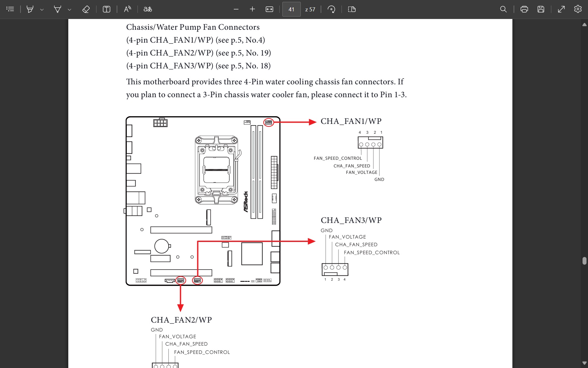Save the PDF file
Viewport: 588px width, 368px height.
(x=541, y=9)
